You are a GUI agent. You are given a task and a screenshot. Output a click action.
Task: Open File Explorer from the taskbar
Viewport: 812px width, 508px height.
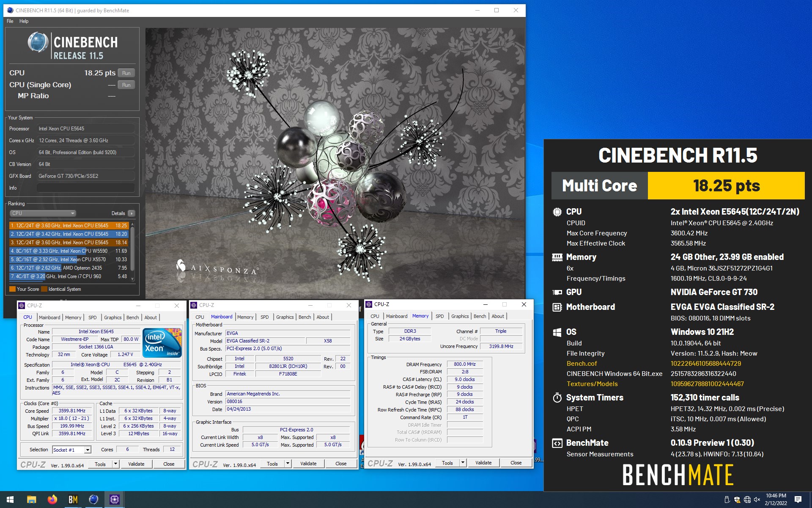[31, 500]
